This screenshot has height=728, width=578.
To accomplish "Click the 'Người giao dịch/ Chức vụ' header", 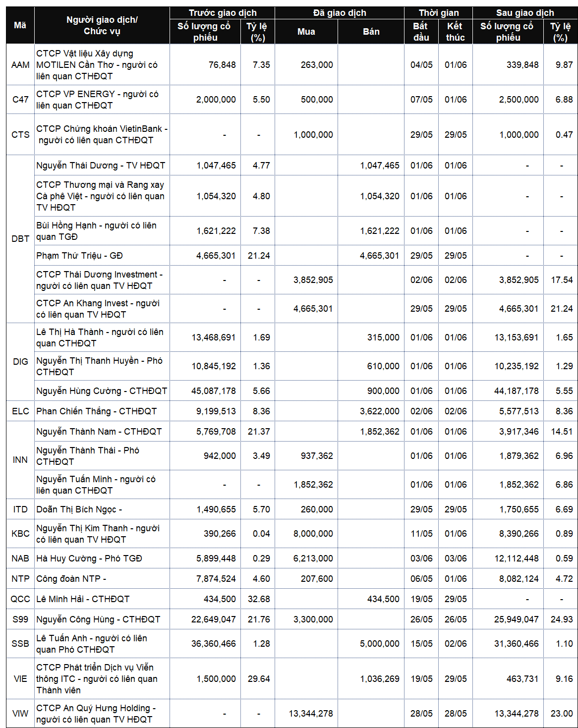I will [102, 25].
